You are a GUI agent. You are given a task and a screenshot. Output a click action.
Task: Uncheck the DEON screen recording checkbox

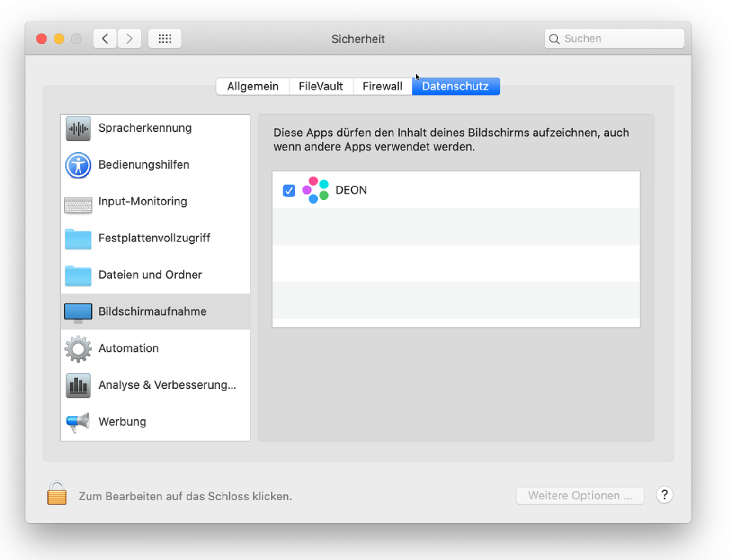coord(289,190)
